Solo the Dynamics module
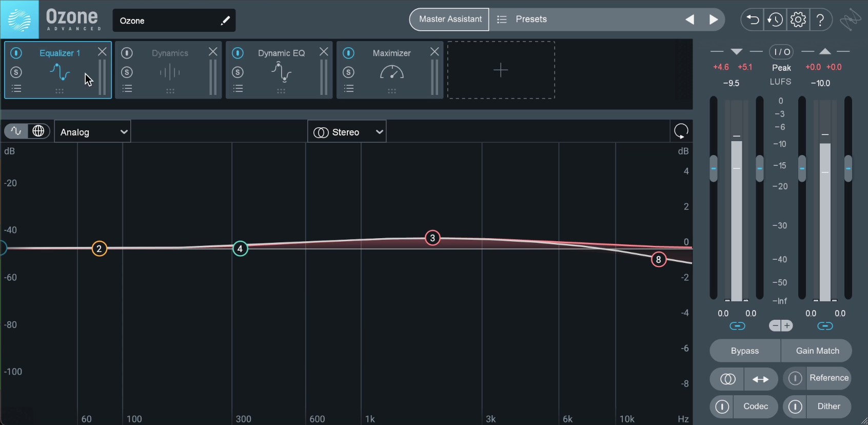 pos(127,72)
